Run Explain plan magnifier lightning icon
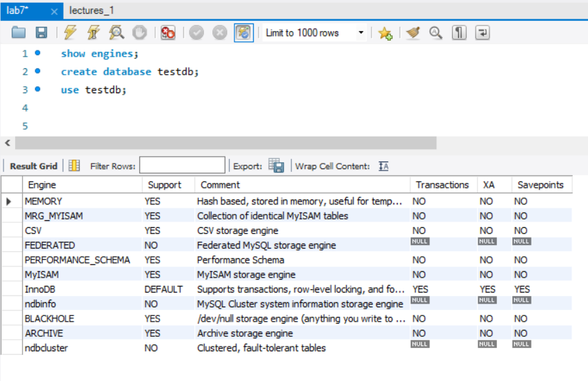 coord(116,32)
